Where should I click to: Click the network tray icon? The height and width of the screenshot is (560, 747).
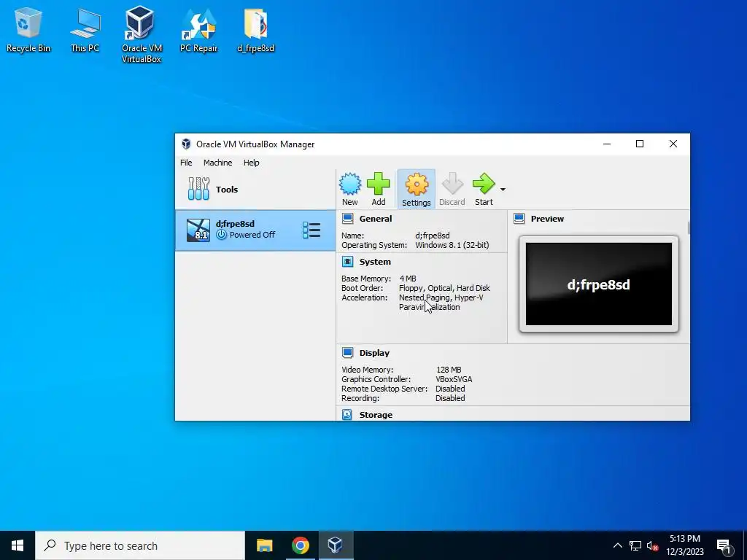tap(635, 545)
